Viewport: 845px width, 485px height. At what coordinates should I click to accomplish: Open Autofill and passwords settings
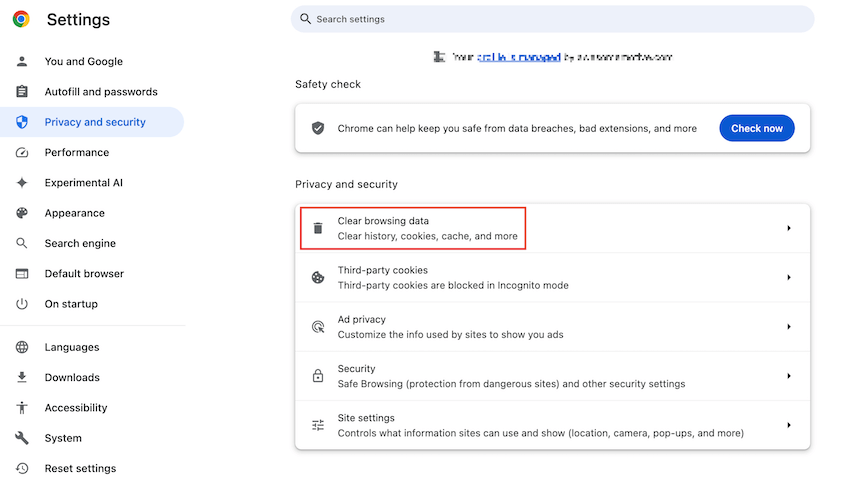click(x=92, y=92)
